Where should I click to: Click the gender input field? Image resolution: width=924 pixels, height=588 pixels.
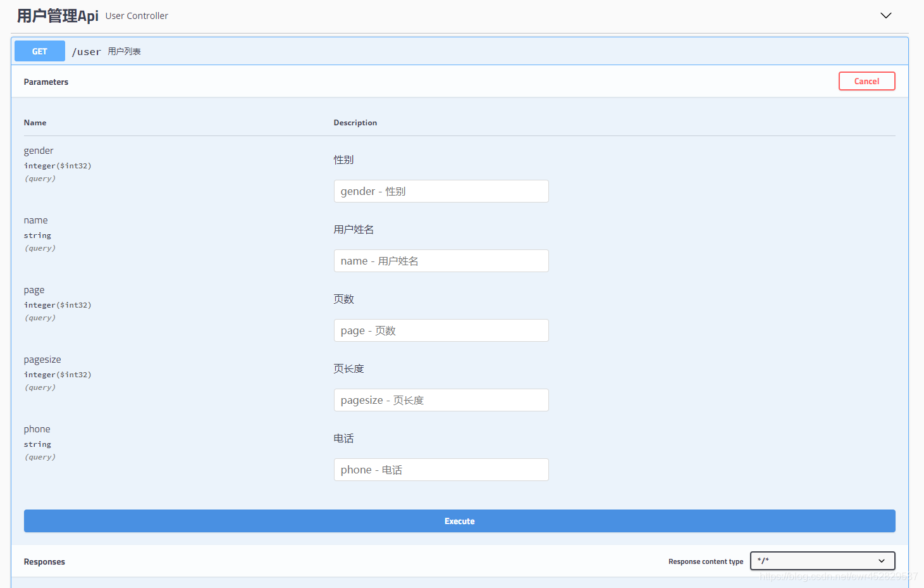pos(441,191)
